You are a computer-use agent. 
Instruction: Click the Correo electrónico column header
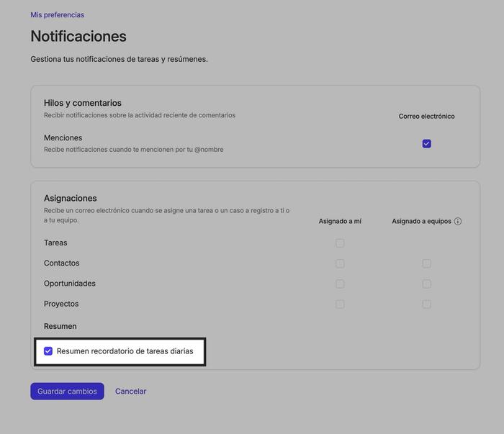point(426,117)
